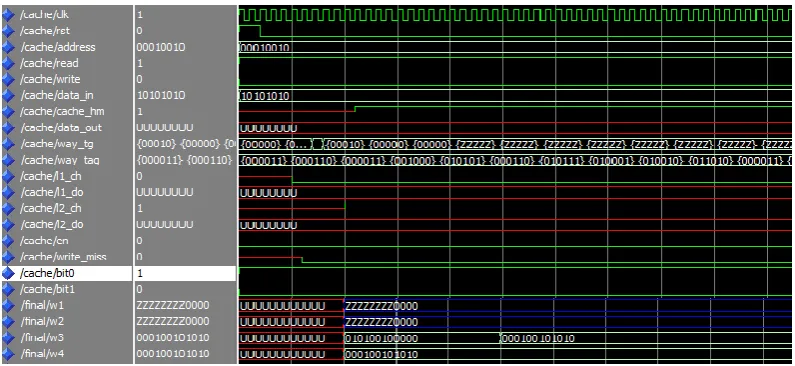Screen dimensions: 795x366
Task: Select the /cache/write signal name
Action: coord(50,79)
